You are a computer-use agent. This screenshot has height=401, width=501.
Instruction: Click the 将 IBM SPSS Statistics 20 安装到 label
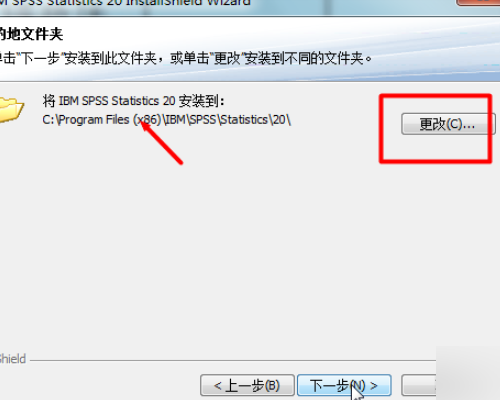133,101
